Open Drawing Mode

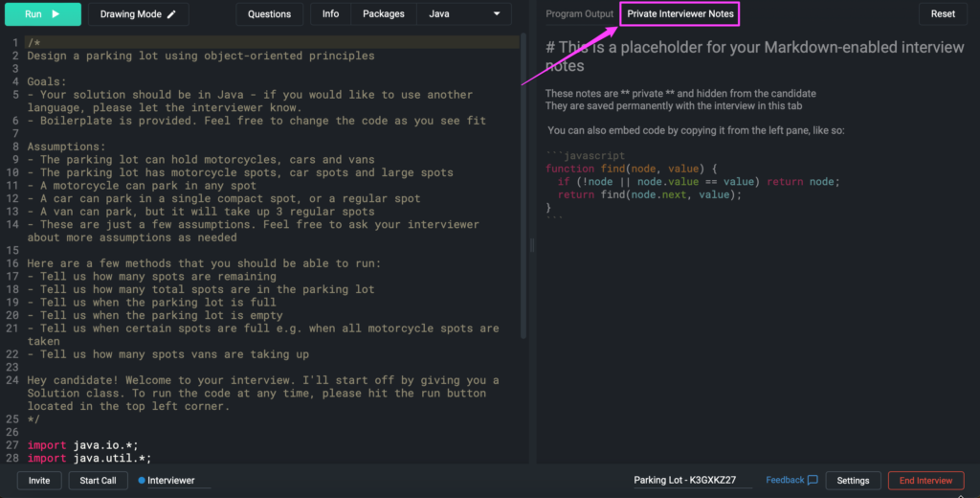[138, 13]
